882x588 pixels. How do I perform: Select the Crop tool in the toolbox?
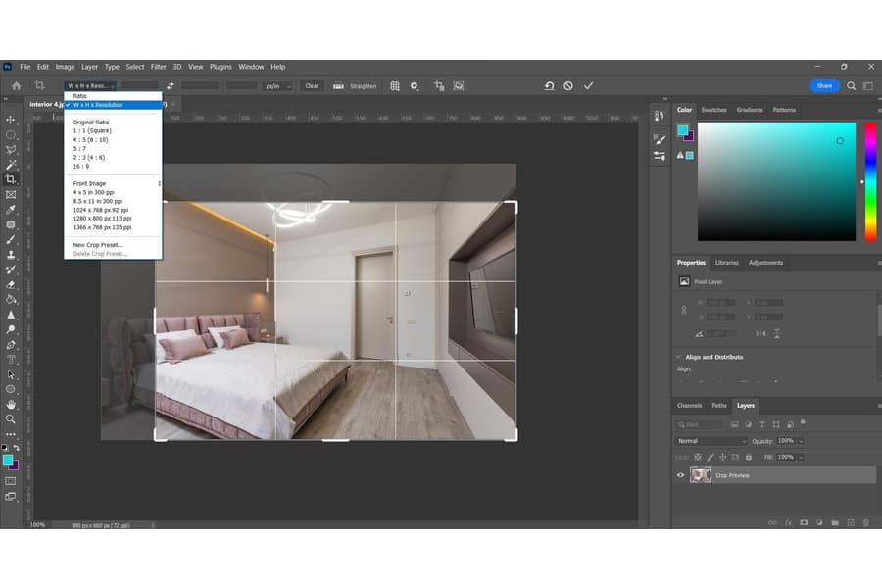click(11, 179)
